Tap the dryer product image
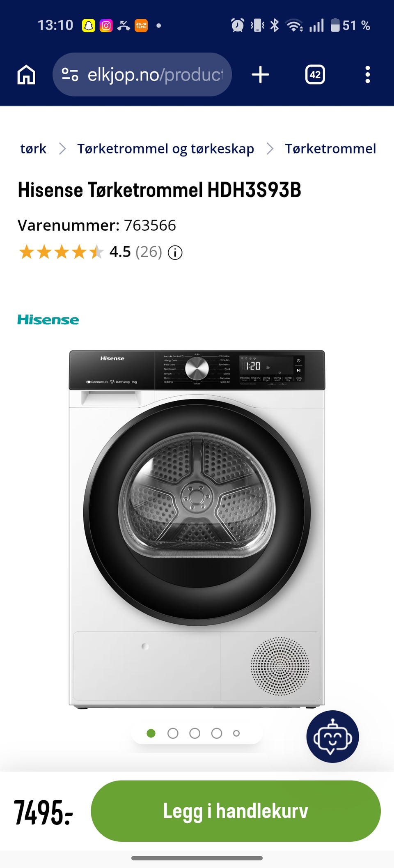394x868 pixels. click(197, 530)
